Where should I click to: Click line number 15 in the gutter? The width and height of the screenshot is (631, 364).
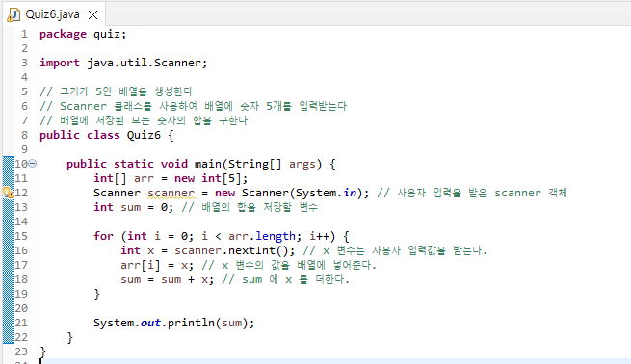[x=21, y=236]
